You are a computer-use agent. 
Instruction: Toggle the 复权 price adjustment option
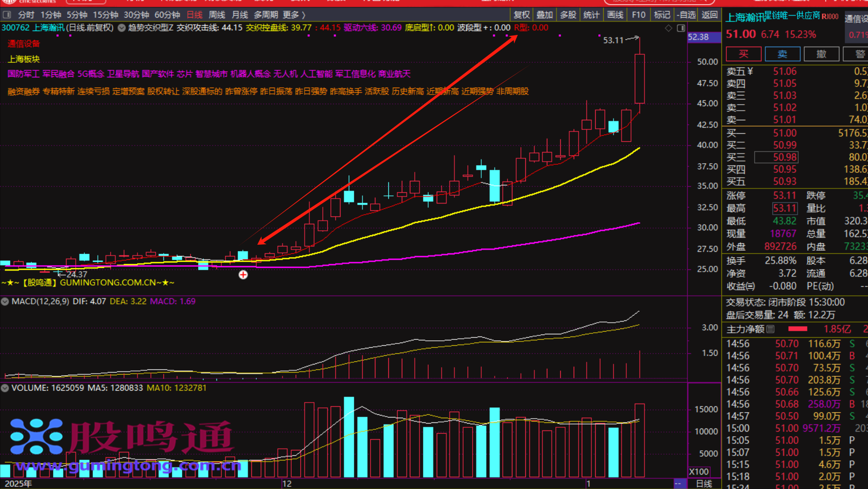[x=522, y=14]
